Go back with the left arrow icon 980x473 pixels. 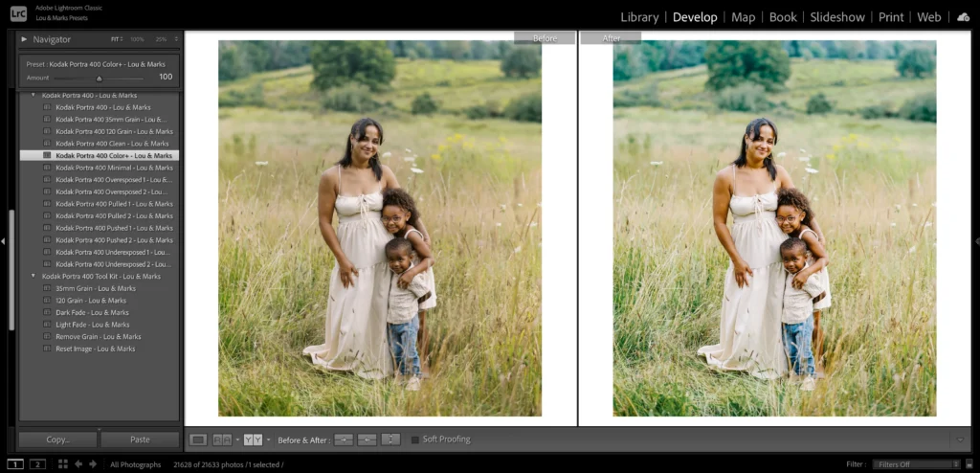click(78, 464)
